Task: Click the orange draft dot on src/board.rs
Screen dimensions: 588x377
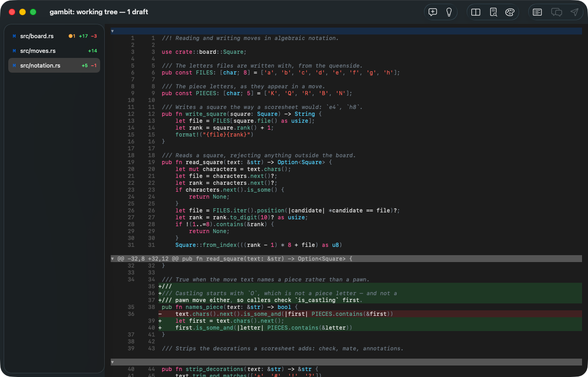Action: point(71,36)
